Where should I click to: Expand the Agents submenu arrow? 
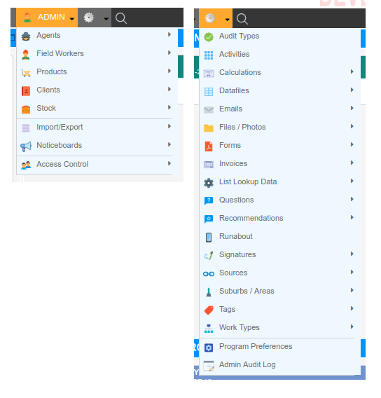coord(169,35)
